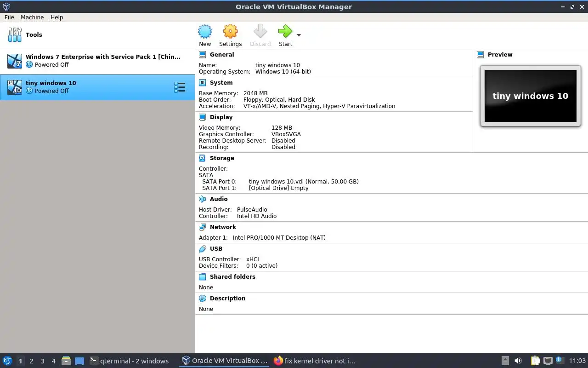588x368 pixels.
Task: Open the tiny windows 10 machine tools menu
Action: (x=180, y=87)
